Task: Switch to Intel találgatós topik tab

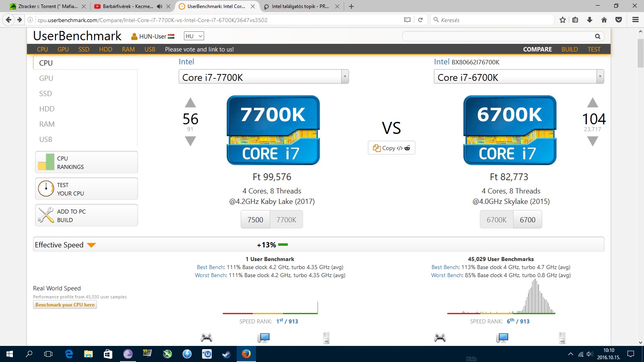Action: [x=300, y=6]
